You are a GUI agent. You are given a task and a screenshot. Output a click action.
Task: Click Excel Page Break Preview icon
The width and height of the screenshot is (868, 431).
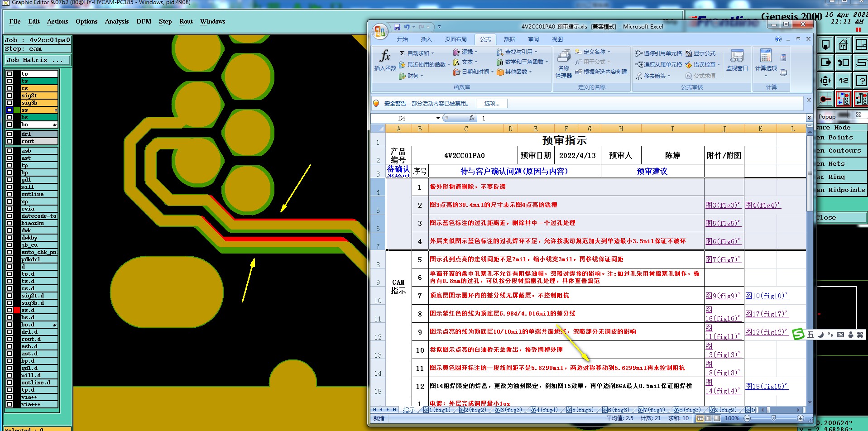pyautogui.click(x=716, y=418)
